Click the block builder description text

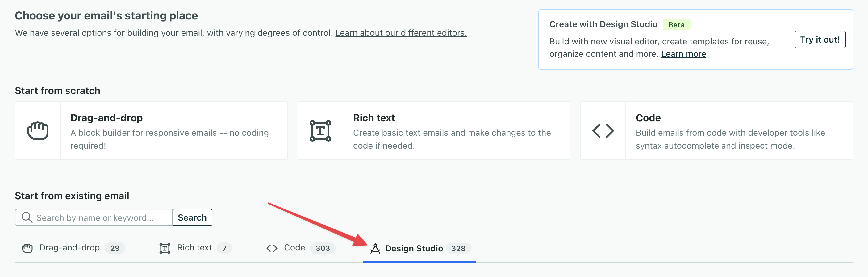pyautogui.click(x=169, y=139)
